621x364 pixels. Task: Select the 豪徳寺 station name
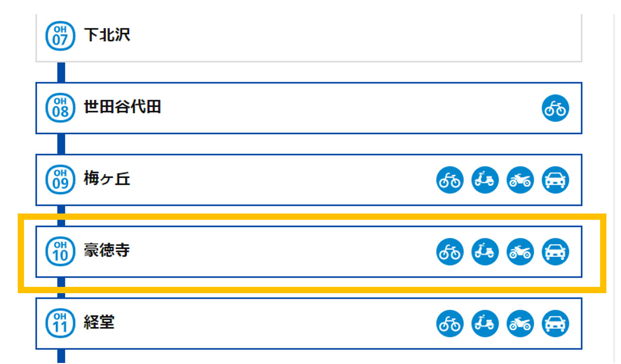click(107, 250)
